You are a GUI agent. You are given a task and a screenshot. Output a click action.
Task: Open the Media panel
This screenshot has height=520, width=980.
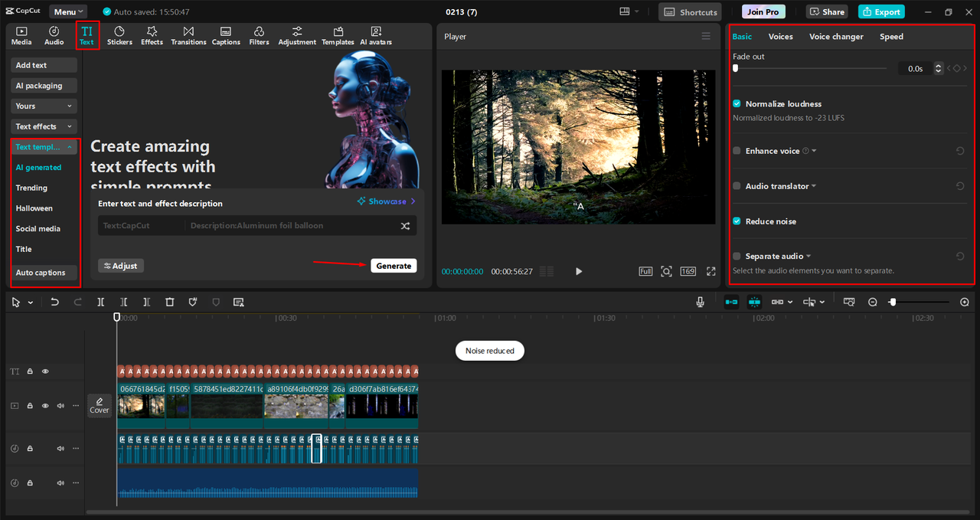[x=21, y=35]
